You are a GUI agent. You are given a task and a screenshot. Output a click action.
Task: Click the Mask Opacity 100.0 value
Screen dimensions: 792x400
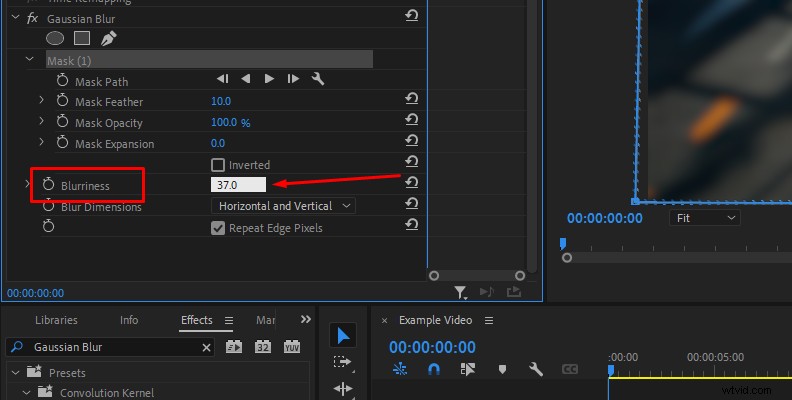(224, 123)
